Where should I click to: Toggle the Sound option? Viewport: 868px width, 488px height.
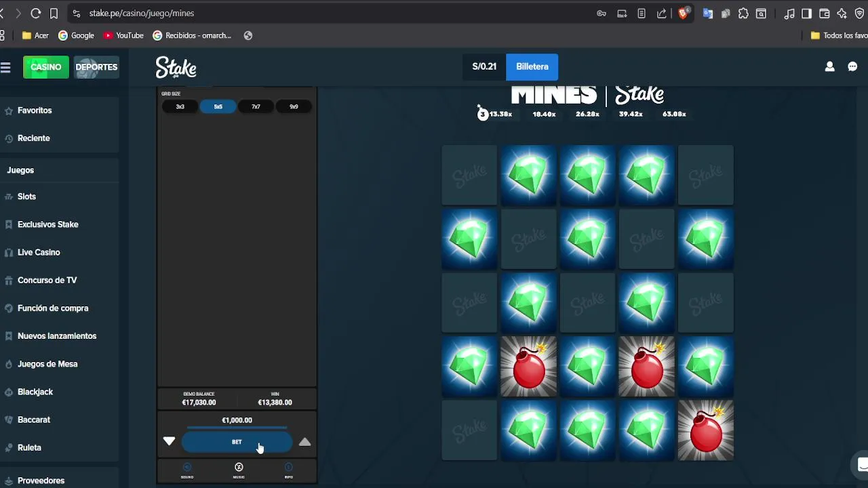[187, 470]
